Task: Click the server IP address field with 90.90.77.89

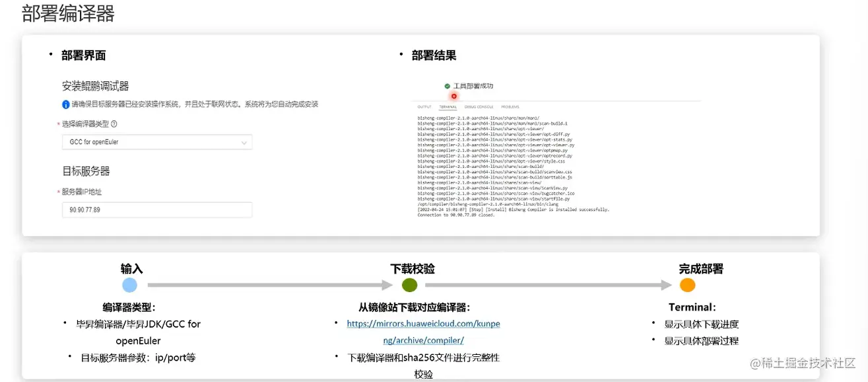Action: [157, 210]
